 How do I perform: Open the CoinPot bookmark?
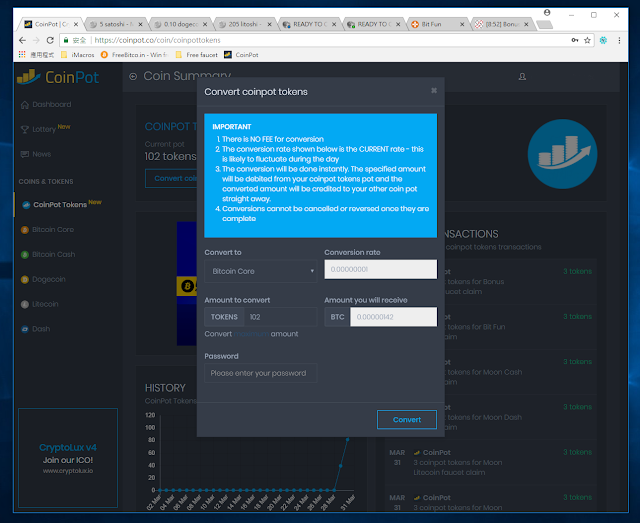241,55
